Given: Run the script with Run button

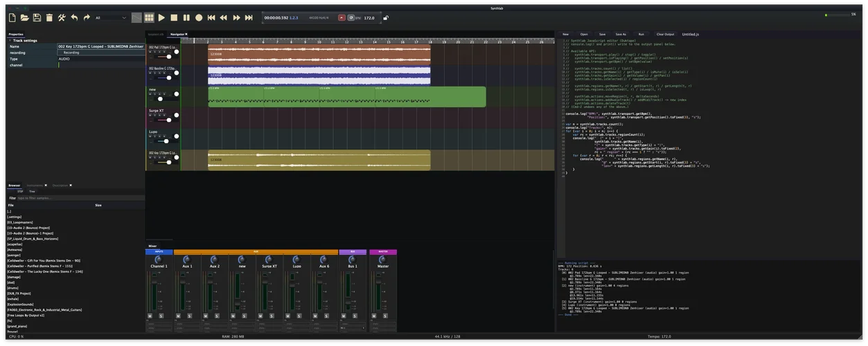Looking at the screenshot, I should click(x=641, y=34).
